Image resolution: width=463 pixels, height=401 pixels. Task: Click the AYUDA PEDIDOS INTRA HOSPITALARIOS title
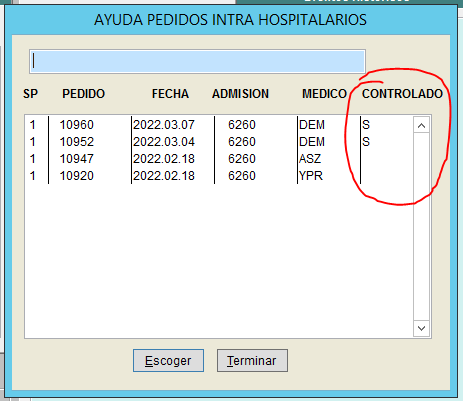(230, 20)
